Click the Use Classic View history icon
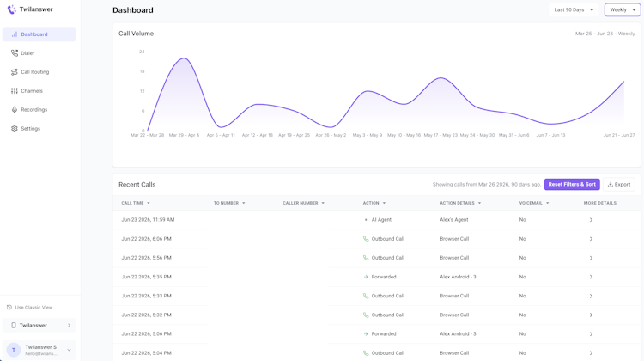Viewport: 644px width, 361px height. click(9, 308)
